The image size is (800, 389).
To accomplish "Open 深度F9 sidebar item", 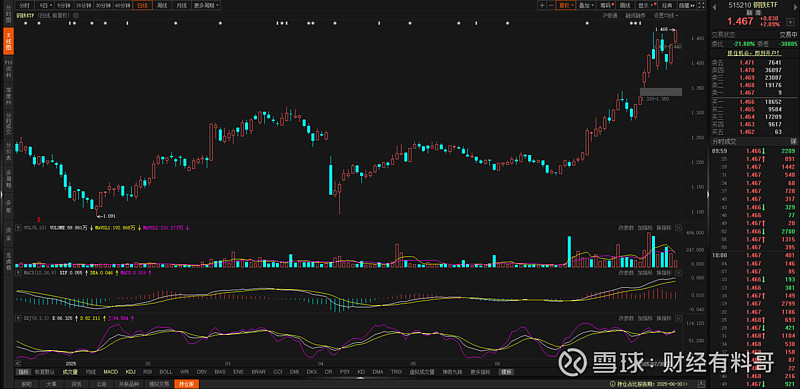I will click(x=8, y=96).
